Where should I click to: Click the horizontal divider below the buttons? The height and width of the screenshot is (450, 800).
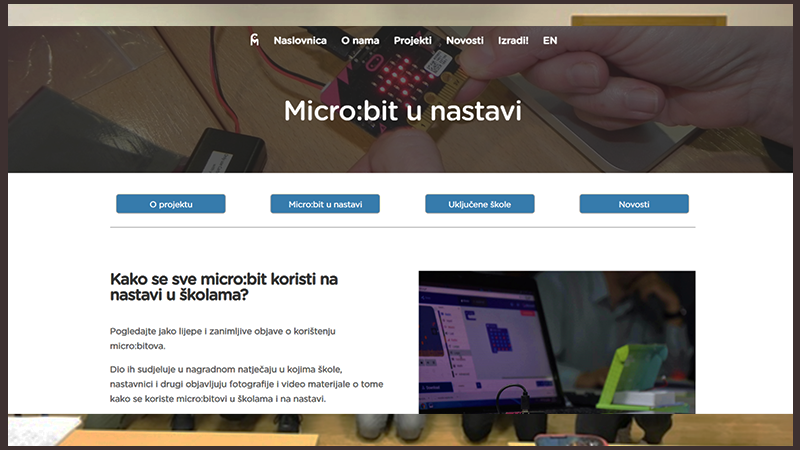click(x=402, y=227)
